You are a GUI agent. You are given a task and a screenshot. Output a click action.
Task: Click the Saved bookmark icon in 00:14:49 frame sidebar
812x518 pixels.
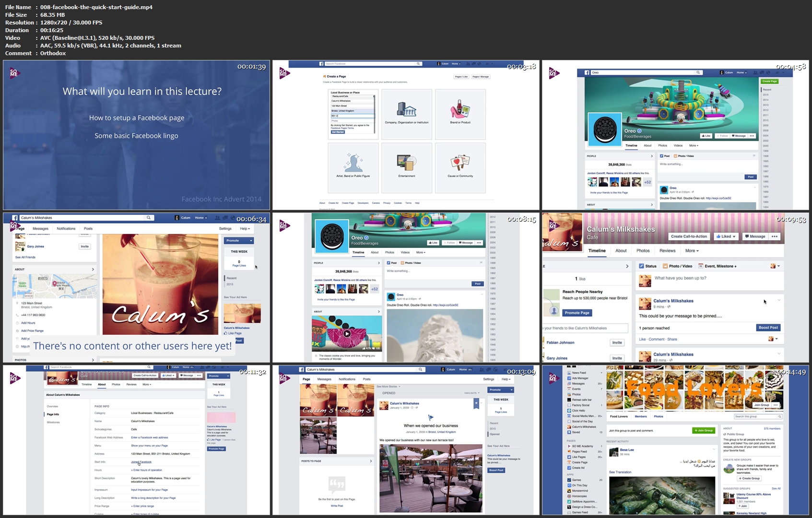tap(569, 432)
